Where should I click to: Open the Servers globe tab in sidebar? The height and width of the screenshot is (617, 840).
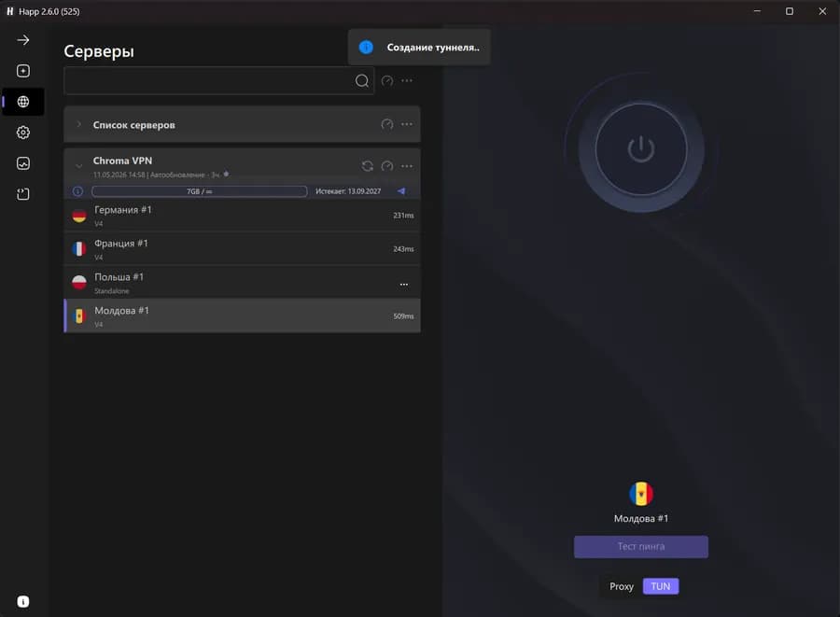point(23,102)
